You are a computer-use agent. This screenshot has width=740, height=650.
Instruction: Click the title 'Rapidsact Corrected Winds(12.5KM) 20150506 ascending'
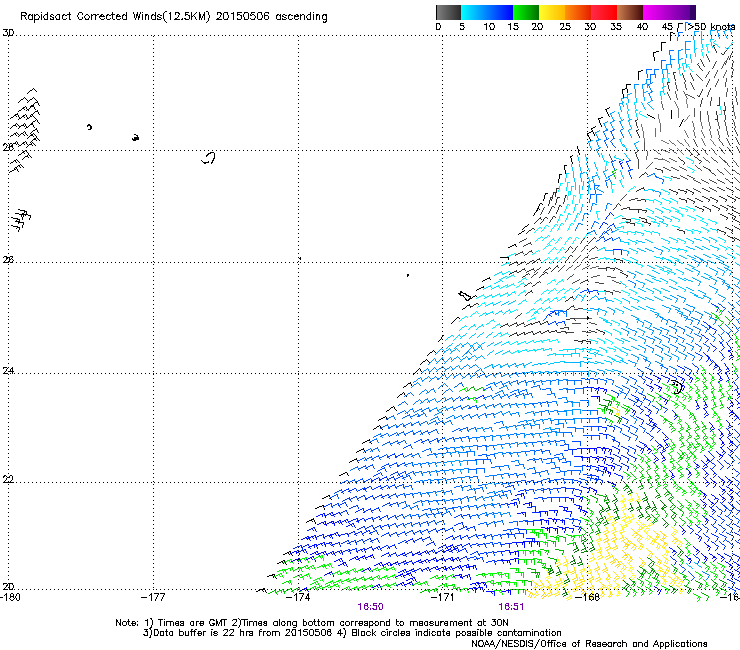click(x=174, y=17)
